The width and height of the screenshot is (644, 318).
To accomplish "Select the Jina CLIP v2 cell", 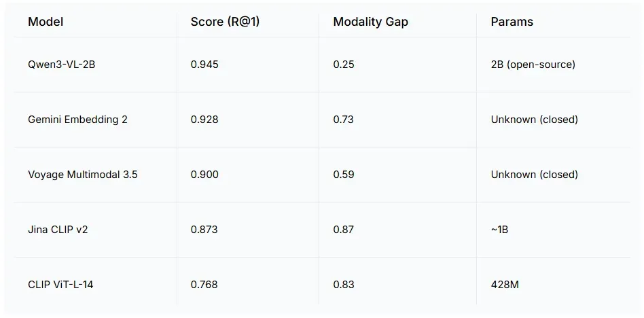I will click(x=58, y=229).
